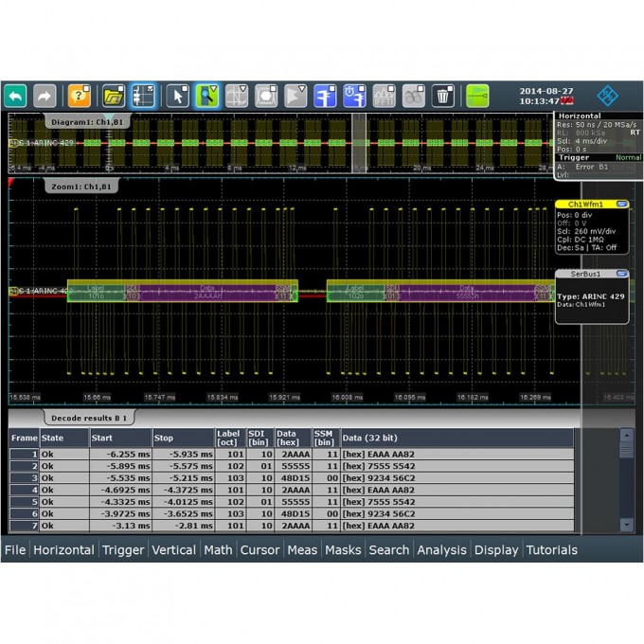Viewport: 644px width, 644px height.
Task: Click the Start column header
Action: point(121,438)
